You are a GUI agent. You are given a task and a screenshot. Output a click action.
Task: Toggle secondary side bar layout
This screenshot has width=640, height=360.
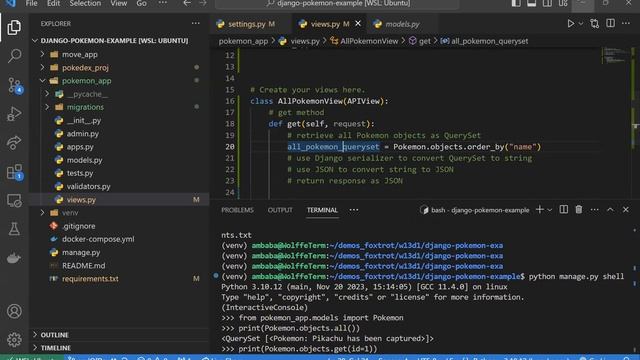point(547,3)
